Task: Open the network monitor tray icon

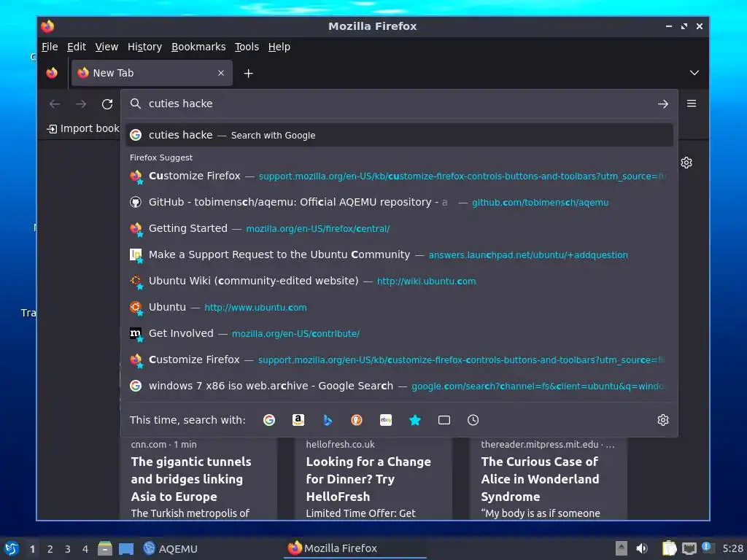Action: [x=689, y=548]
